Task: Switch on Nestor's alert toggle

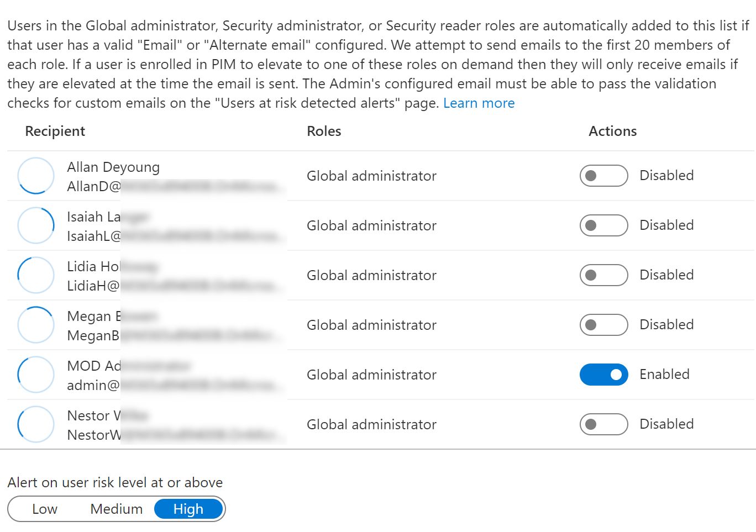Action: (x=603, y=424)
